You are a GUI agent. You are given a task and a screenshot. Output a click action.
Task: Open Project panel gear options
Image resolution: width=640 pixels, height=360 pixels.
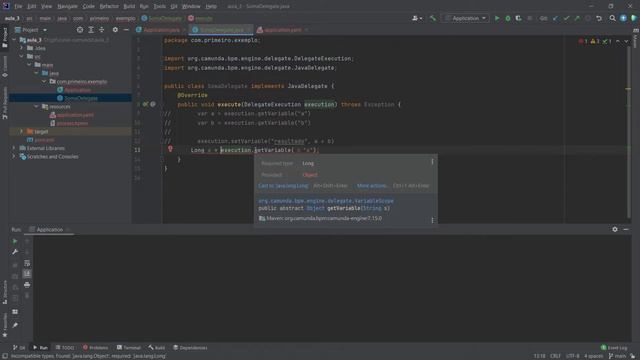coord(115,30)
